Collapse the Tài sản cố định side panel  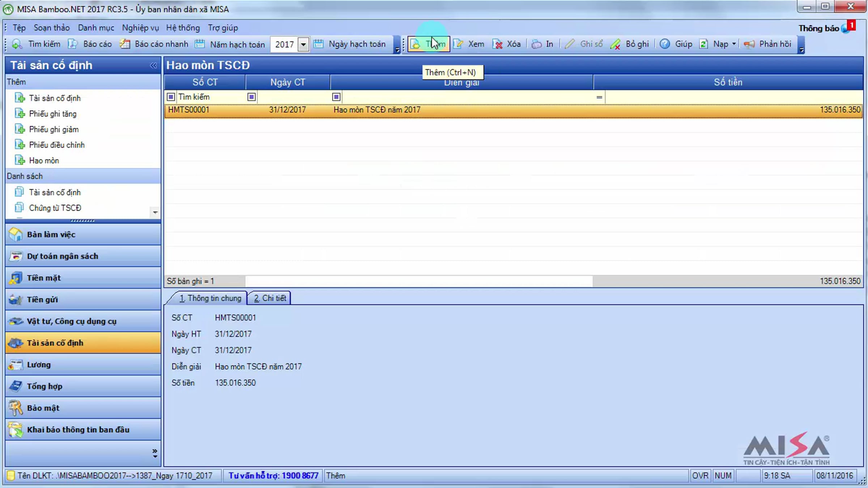click(153, 65)
